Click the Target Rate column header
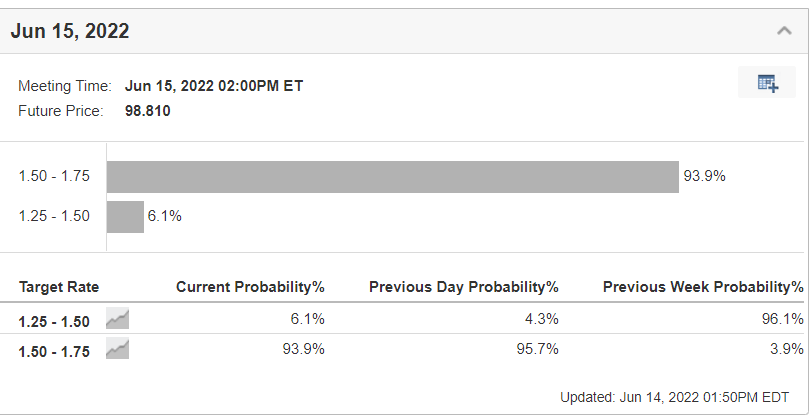 tap(59, 287)
